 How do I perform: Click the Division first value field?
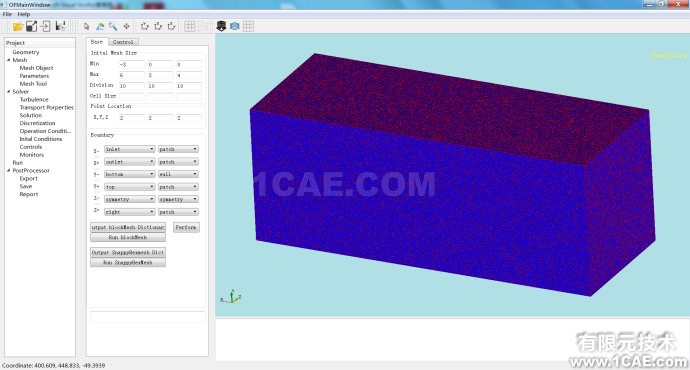[132, 86]
